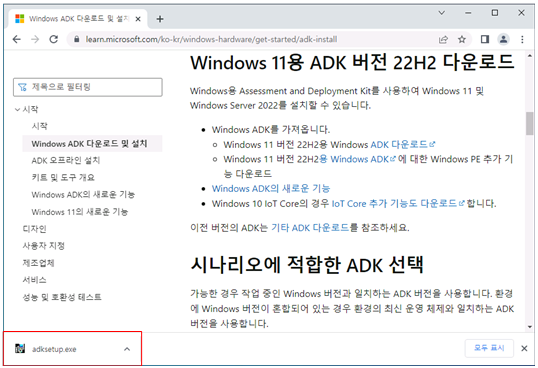Click scrollbar down arrow
The height and width of the screenshot is (368, 538).
pos(530,327)
